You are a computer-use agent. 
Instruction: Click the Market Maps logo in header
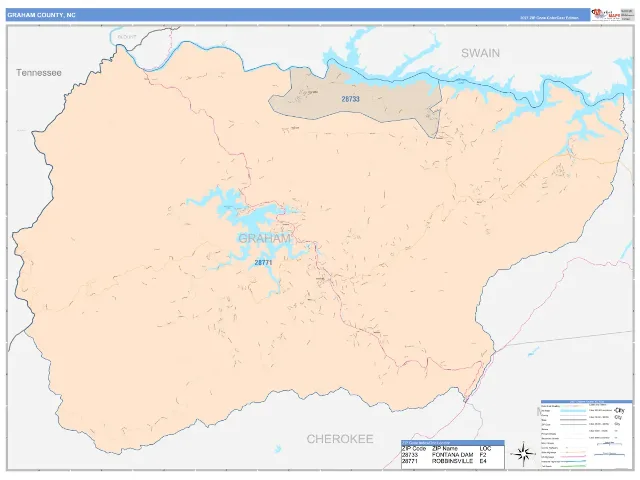coord(606,14)
